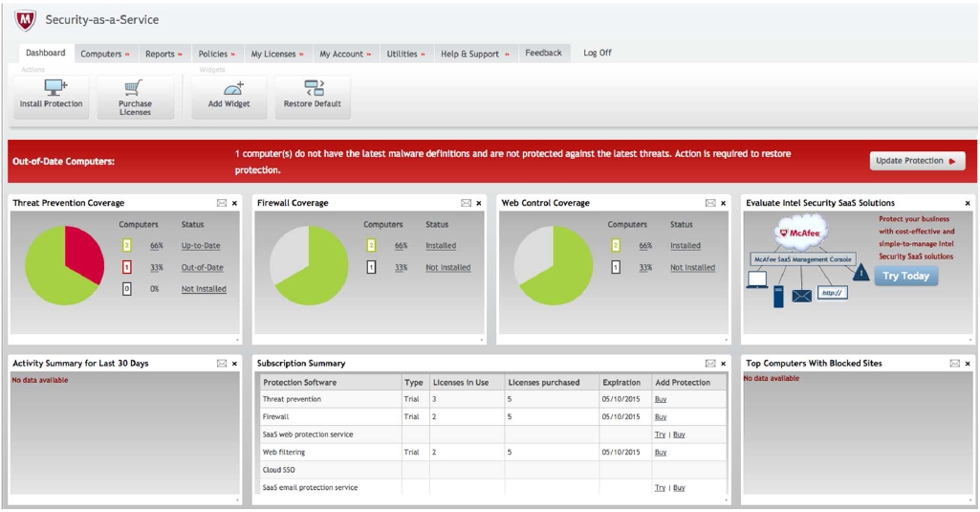The image size is (980, 512).
Task: Open Threat Prevention Not Installed link
Action: [204, 289]
